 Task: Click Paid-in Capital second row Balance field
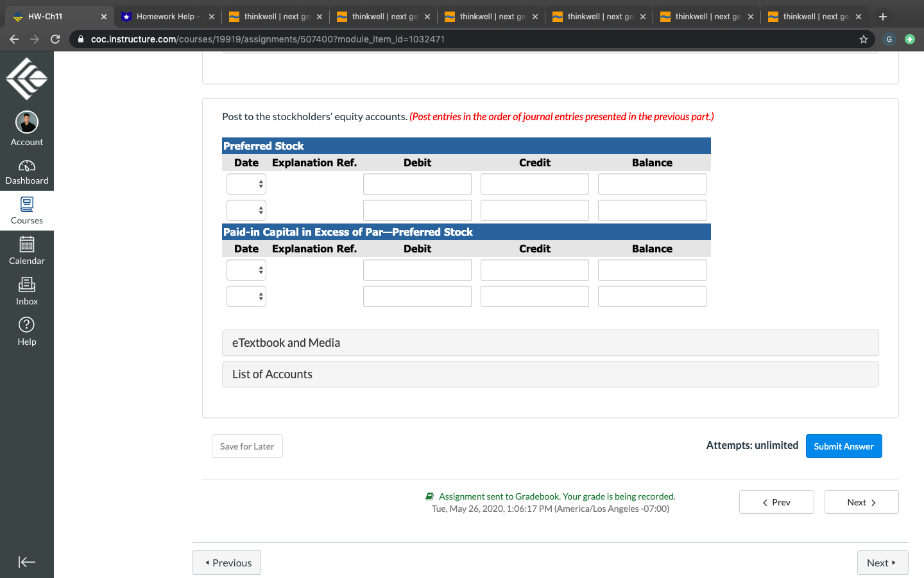pyautogui.click(x=652, y=296)
